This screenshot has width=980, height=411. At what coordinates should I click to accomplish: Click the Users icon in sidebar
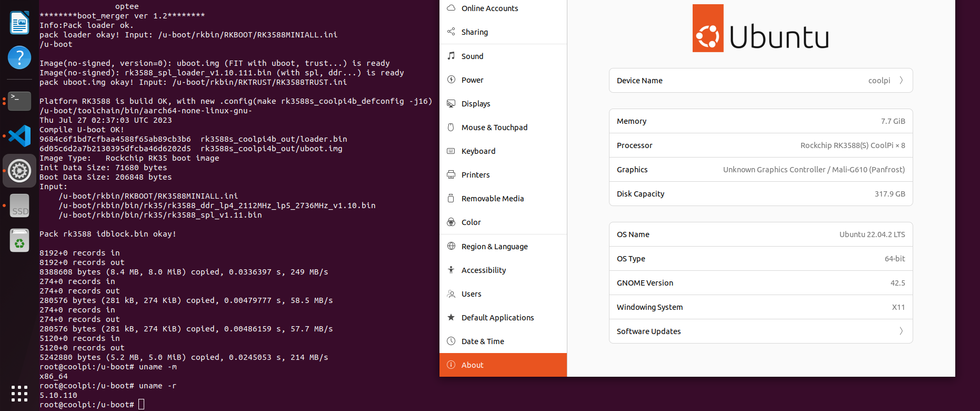451,293
